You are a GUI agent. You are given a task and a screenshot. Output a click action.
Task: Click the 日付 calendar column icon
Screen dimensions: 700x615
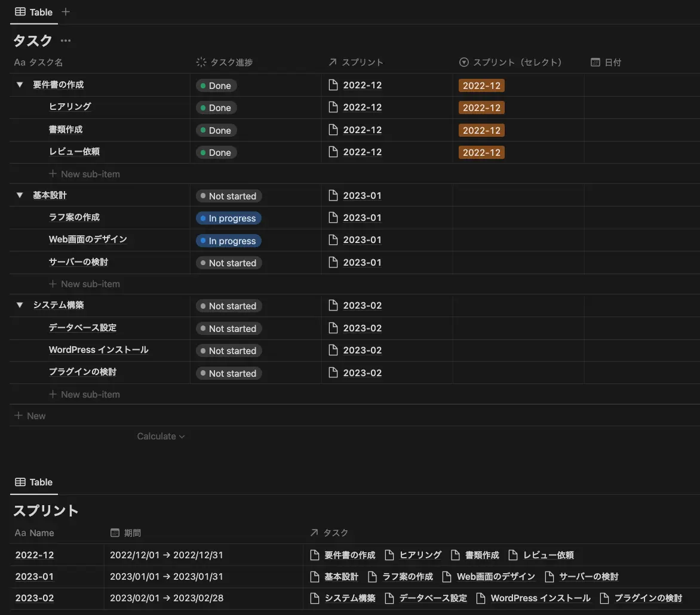coord(595,62)
